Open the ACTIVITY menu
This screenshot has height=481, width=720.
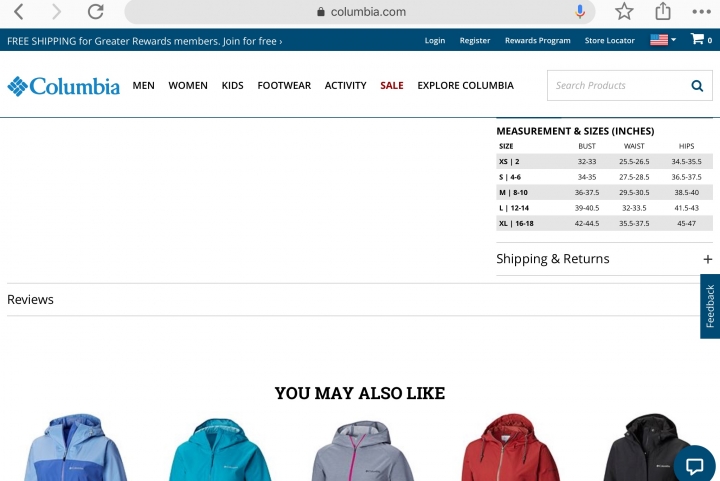tap(345, 85)
